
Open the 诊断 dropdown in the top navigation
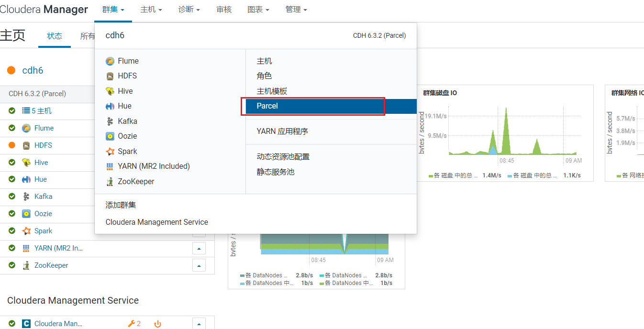pos(189,10)
